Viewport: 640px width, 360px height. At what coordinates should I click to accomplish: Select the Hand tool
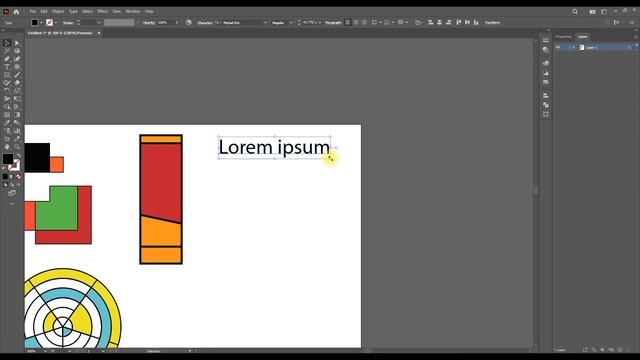tap(7, 147)
